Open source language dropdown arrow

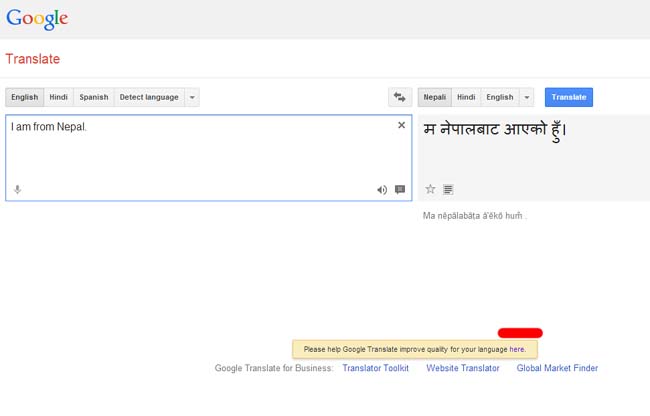(x=192, y=97)
